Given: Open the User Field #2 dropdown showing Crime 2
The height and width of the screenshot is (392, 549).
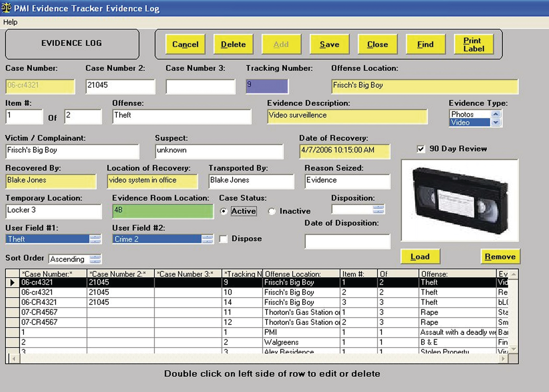Looking at the screenshot, I should [x=207, y=238].
